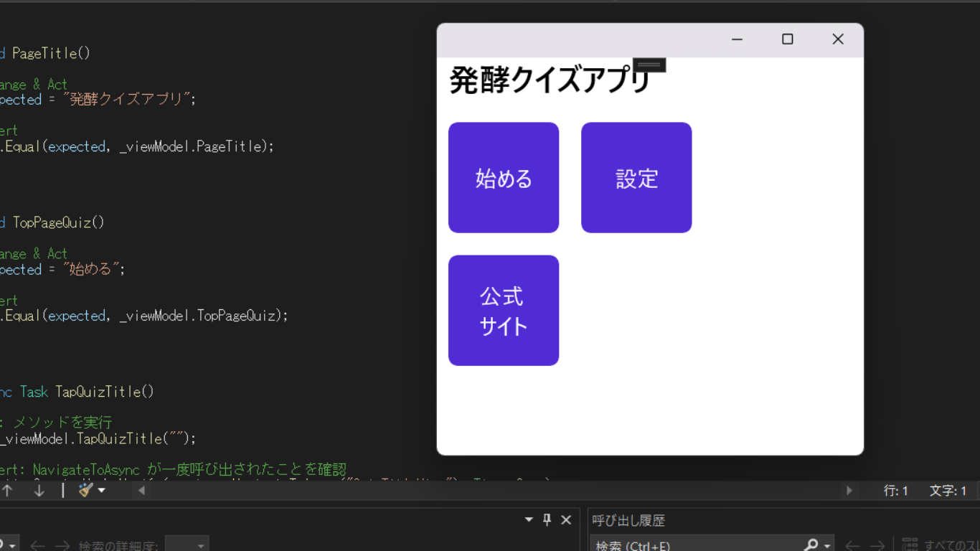Click the "始める" string literal in code
The width and height of the screenshot is (980, 551).
point(90,269)
